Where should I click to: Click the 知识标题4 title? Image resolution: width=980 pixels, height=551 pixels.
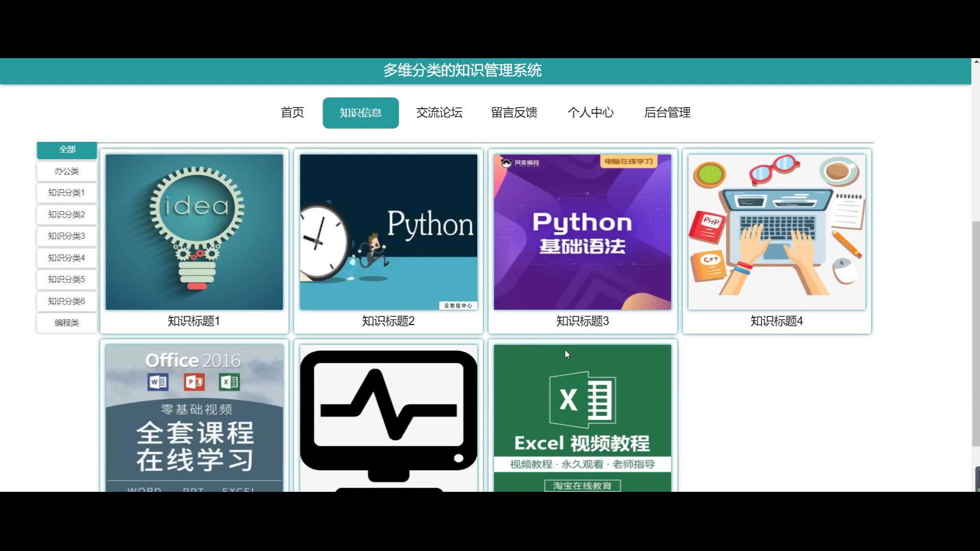(777, 321)
